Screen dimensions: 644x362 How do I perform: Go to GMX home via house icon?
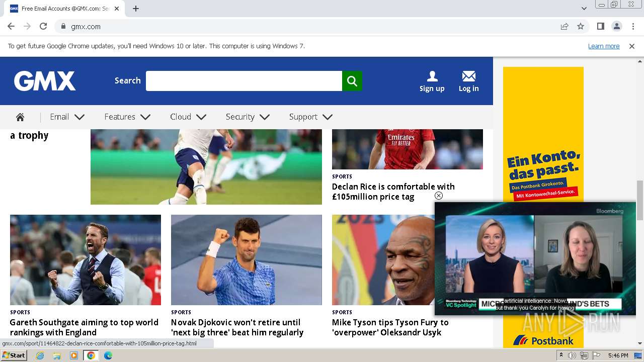20,117
